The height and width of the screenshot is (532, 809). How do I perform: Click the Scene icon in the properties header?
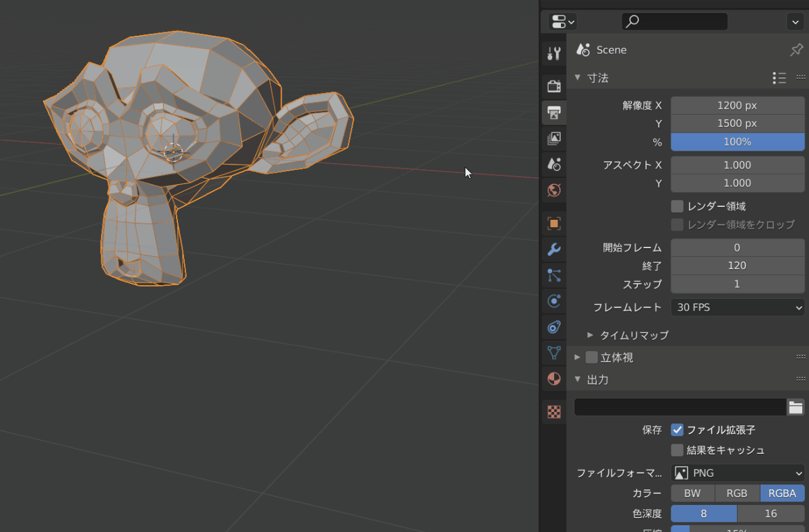(583, 50)
